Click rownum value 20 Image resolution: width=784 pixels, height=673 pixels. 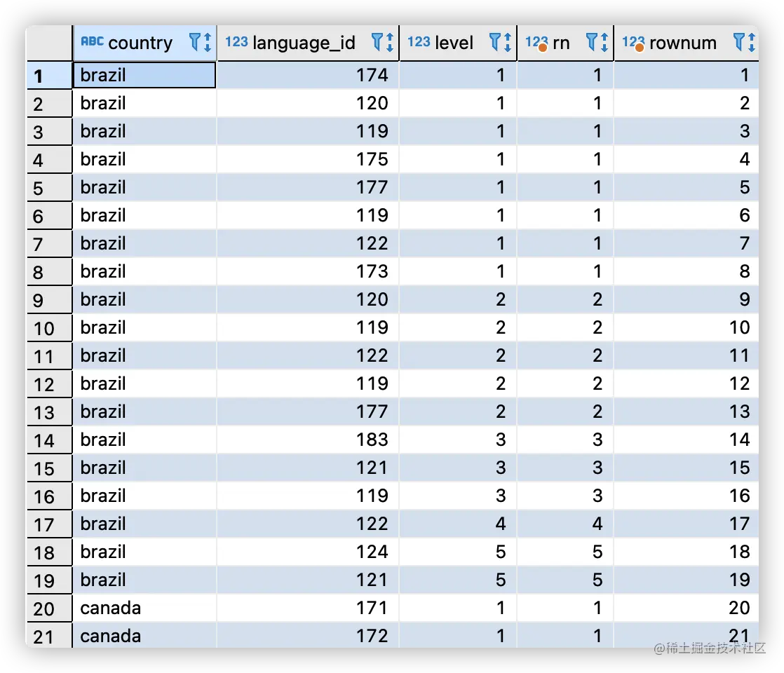740,608
